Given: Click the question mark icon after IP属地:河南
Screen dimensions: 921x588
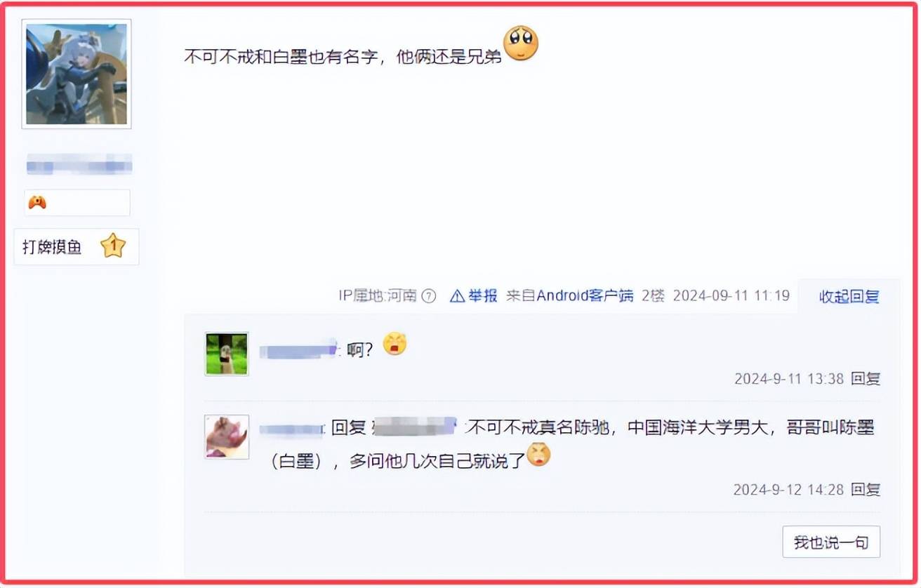Looking at the screenshot, I should 429,296.
